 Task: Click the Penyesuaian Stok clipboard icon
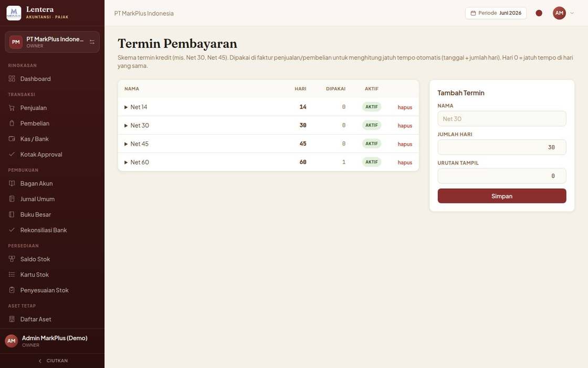pos(12,290)
